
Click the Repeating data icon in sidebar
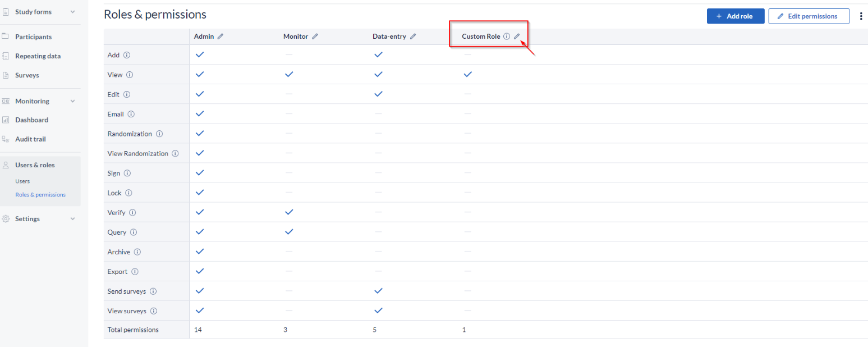6,56
